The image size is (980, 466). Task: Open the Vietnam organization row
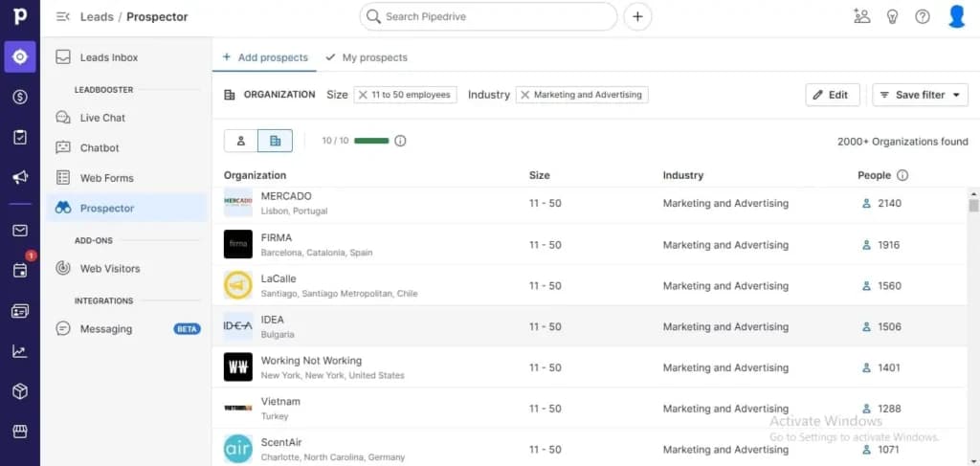[590, 408]
